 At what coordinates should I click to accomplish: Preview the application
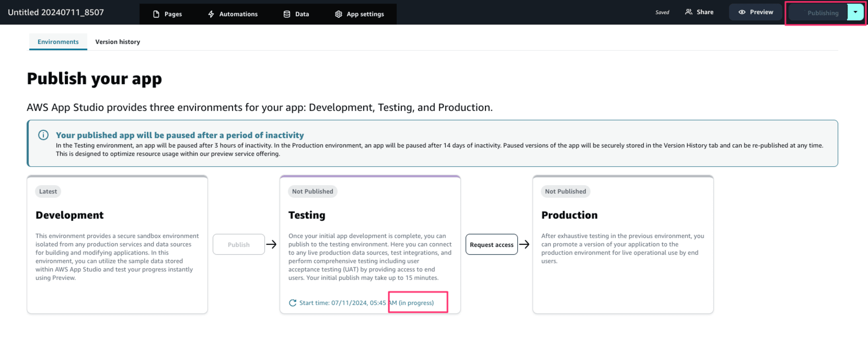coord(756,12)
